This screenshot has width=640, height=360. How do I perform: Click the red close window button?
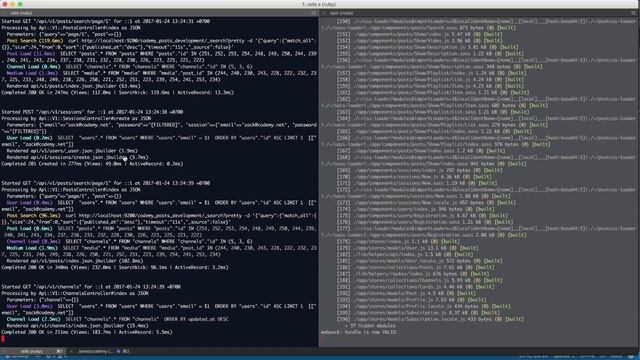point(5,4)
